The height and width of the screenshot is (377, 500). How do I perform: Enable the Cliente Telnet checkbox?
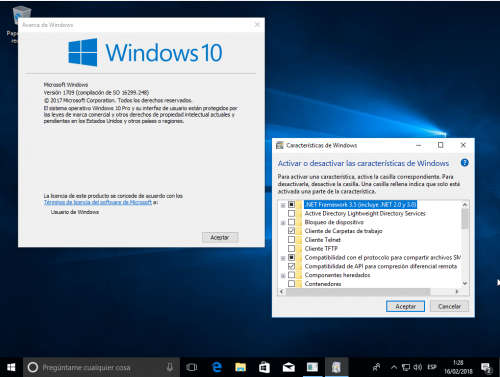point(291,240)
